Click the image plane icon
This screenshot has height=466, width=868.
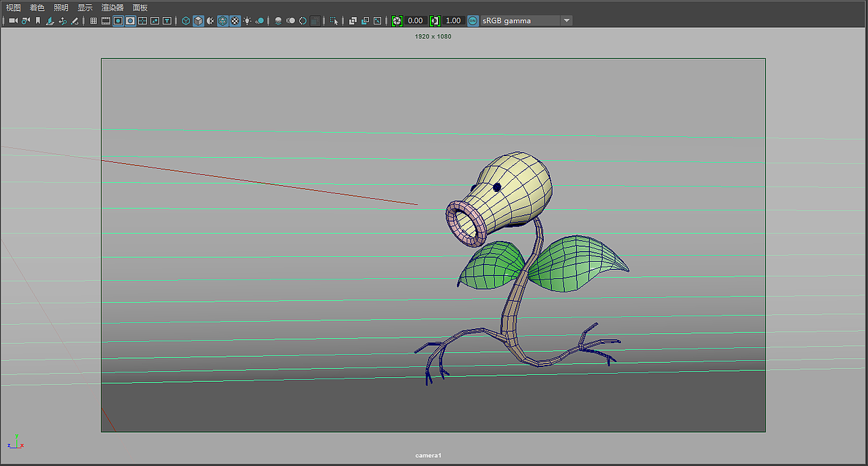tap(50, 20)
